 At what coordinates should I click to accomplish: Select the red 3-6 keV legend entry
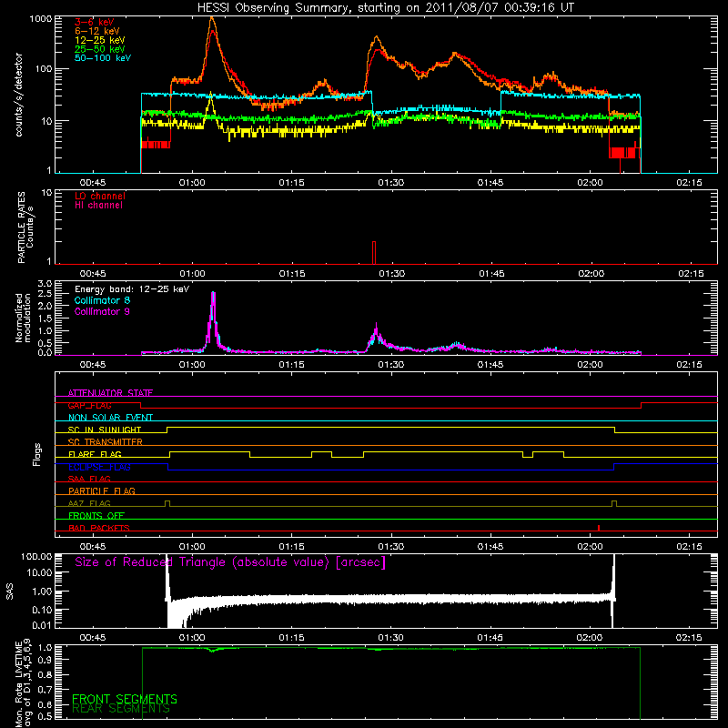(95, 22)
